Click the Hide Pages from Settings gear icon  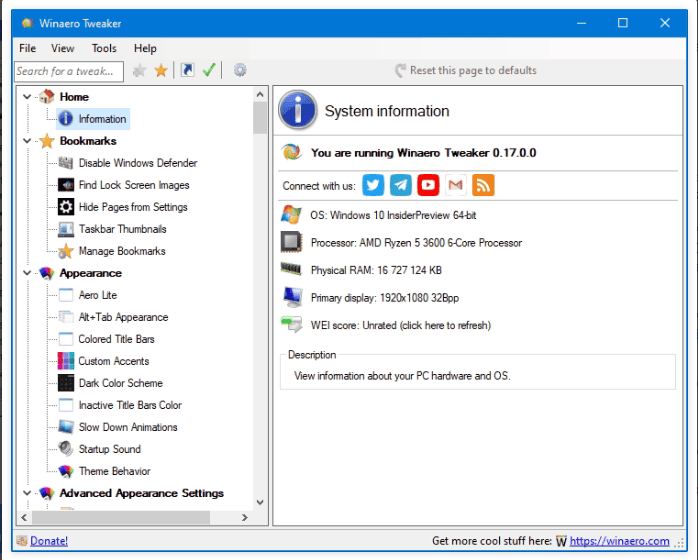tap(66, 207)
